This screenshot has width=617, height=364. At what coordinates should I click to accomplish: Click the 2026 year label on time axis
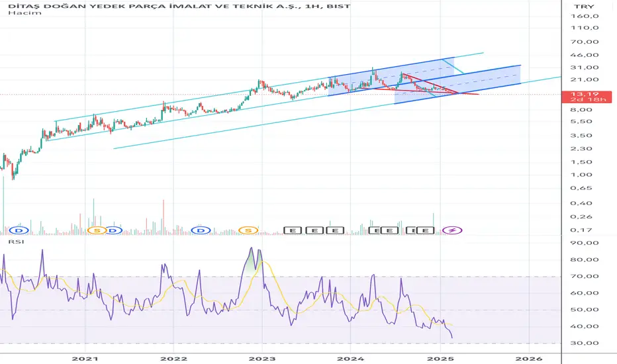529,359
